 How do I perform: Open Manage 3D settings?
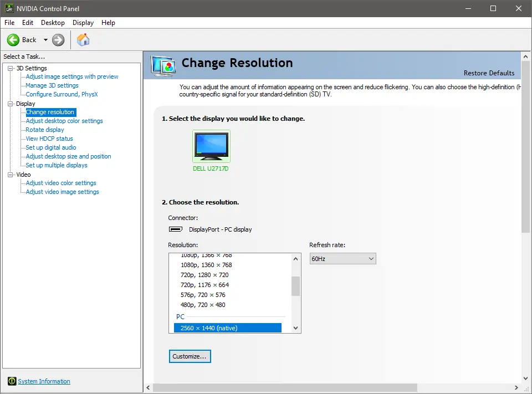tap(52, 85)
